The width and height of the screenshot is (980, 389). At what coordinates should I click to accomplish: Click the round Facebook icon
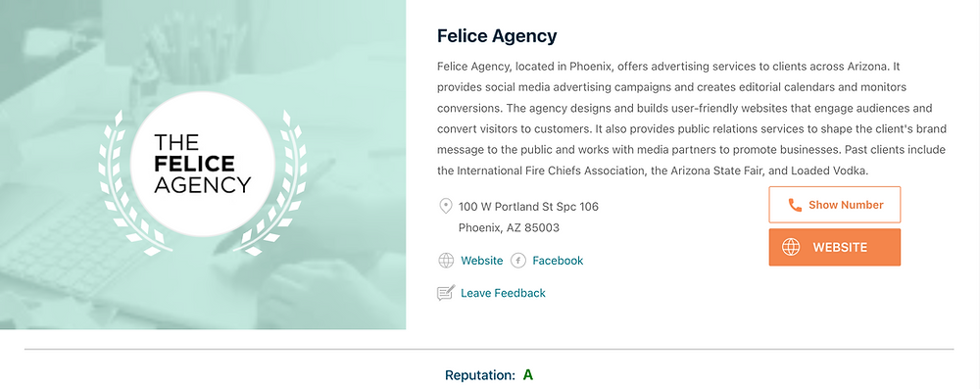point(518,261)
